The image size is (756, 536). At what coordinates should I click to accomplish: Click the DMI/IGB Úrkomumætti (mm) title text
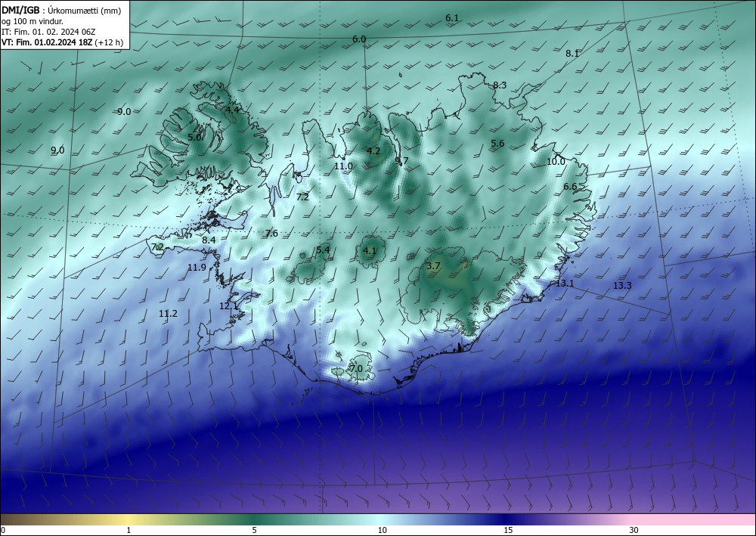61,10
